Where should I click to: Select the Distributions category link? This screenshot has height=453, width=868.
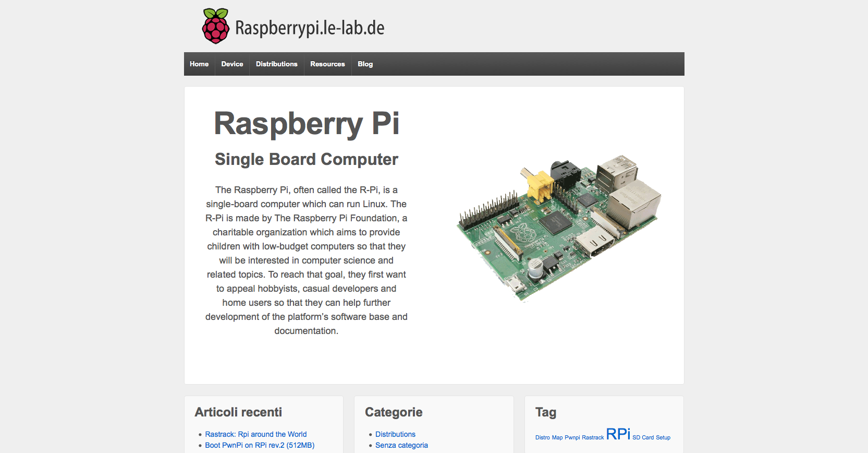(395, 434)
